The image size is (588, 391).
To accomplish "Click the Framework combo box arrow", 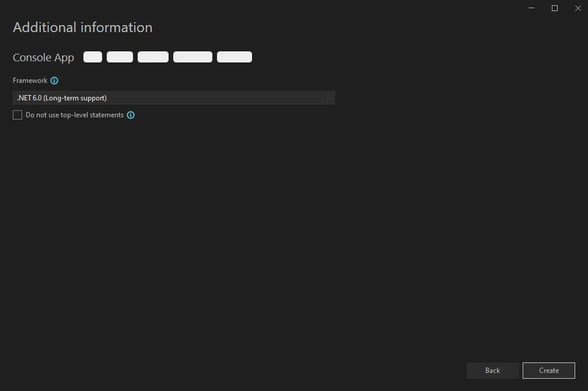I will [330, 97].
